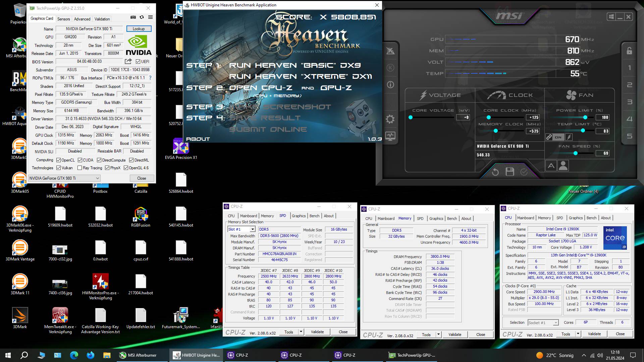The height and width of the screenshot is (362, 644).
Task: Click Afterburner reset settings icon
Action: [495, 172]
